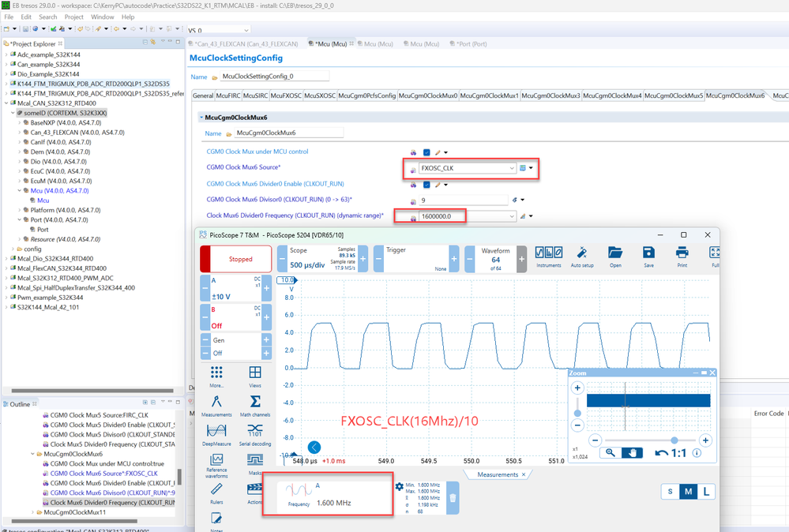Select medium measurement size M
Screen dimensions: 789x532
tap(688, 491)
